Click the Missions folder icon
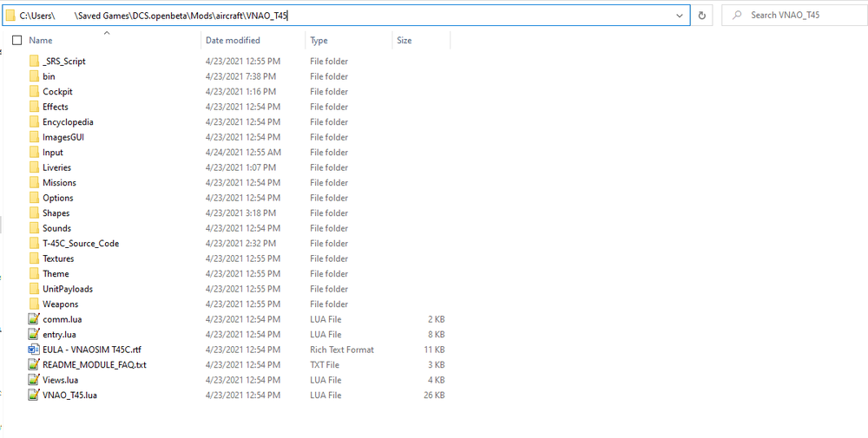Screen dimensions: 868x438 (34, 183)
